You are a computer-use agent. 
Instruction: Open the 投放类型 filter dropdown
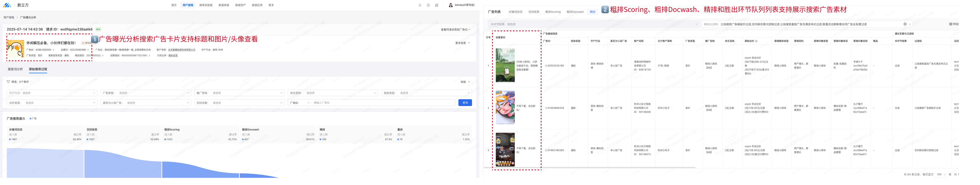coord(426,93)
